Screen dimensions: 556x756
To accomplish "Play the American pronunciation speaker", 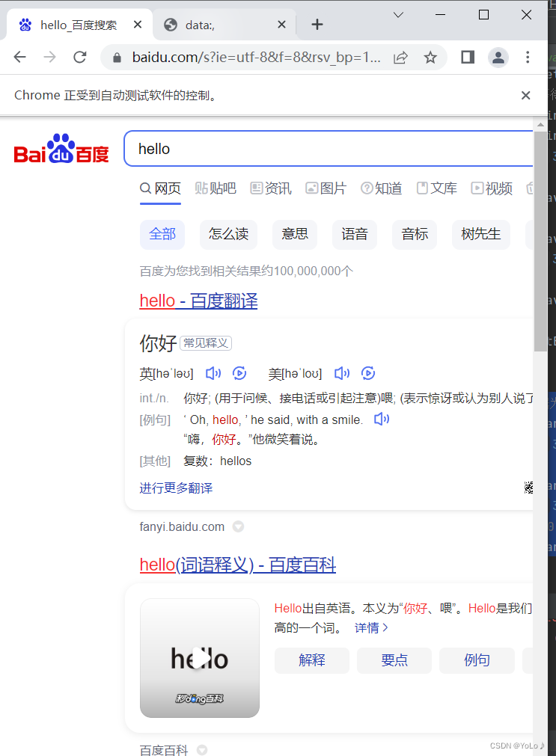I will coord(342,373).
